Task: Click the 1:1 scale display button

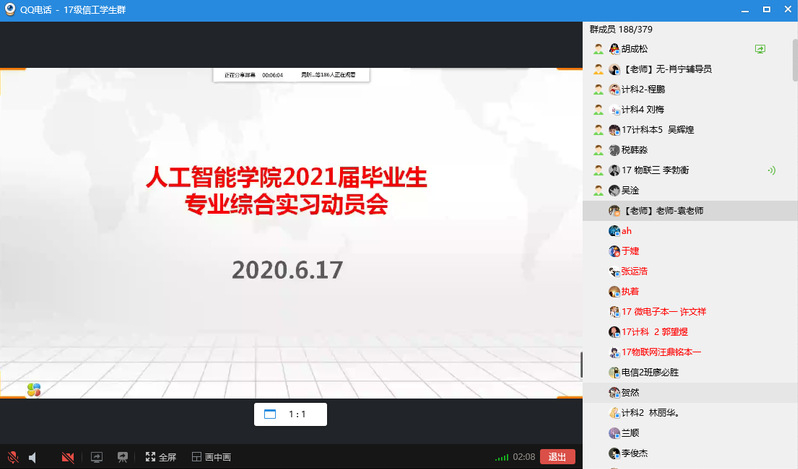Action: 290,414
